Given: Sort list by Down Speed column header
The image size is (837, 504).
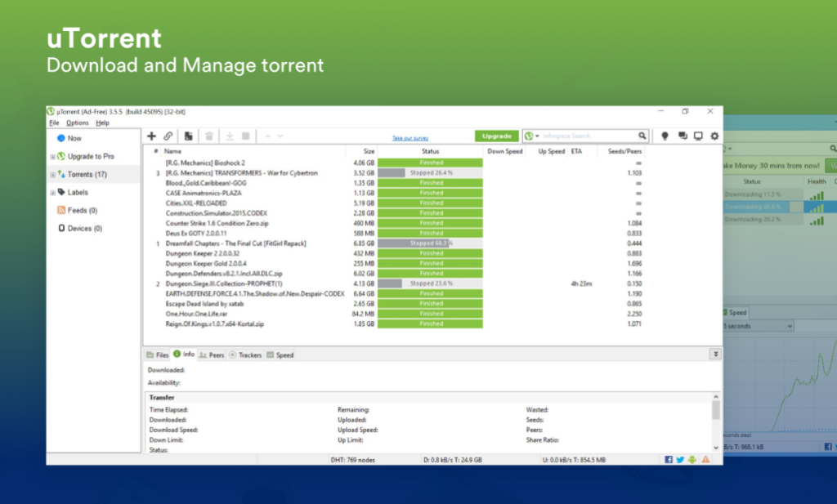Looking at the screenshot, I should [504, 151].
